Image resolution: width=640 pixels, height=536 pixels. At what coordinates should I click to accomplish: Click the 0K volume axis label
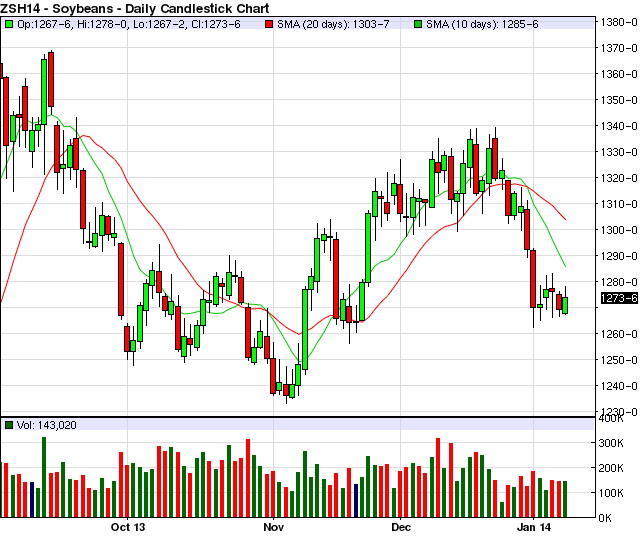(x=605, y=518)
